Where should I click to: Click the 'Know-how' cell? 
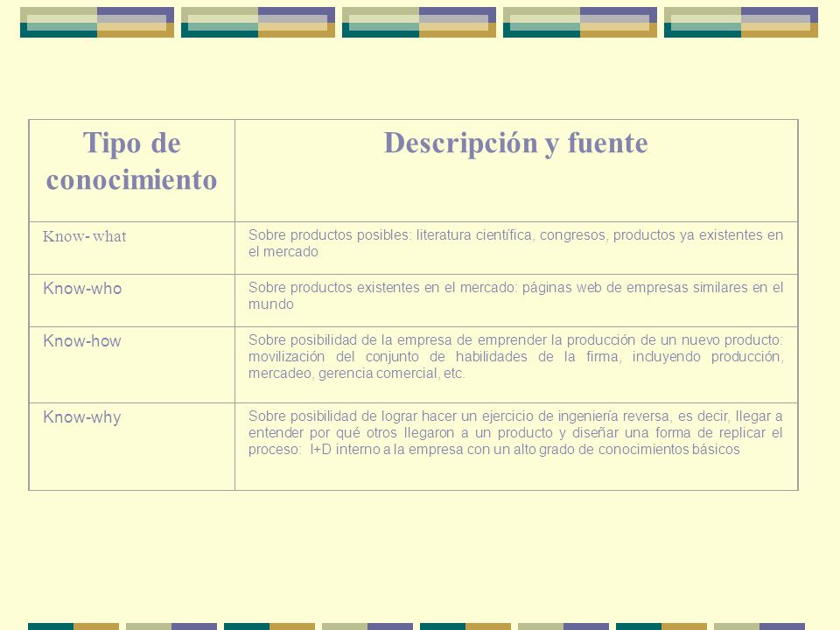tap(132, 365)
